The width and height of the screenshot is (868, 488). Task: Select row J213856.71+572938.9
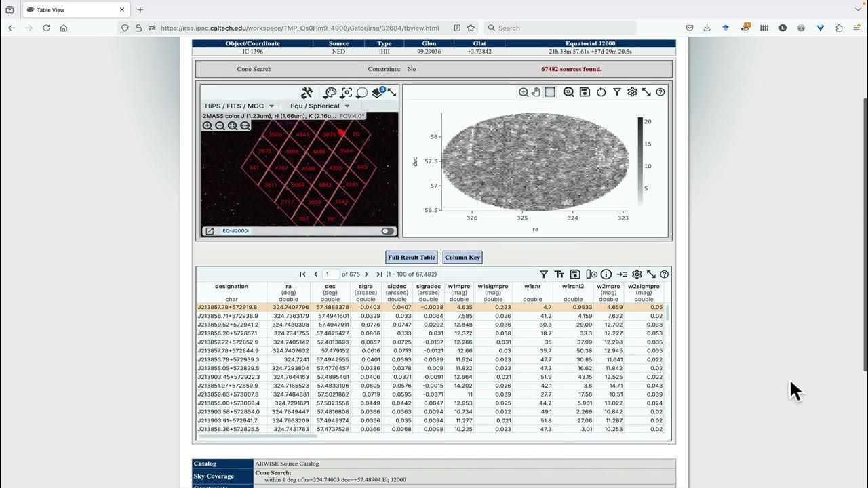tap(431, 316)
